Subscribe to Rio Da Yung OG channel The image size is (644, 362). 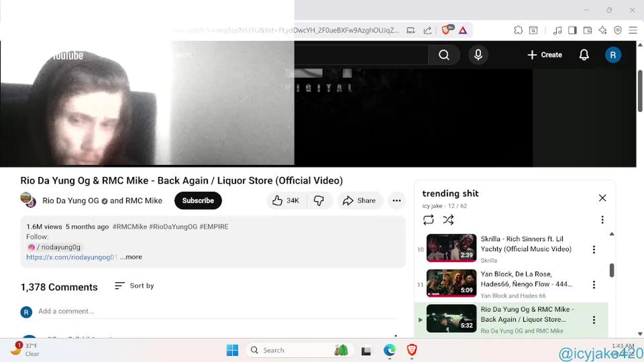tap(198, 201)
